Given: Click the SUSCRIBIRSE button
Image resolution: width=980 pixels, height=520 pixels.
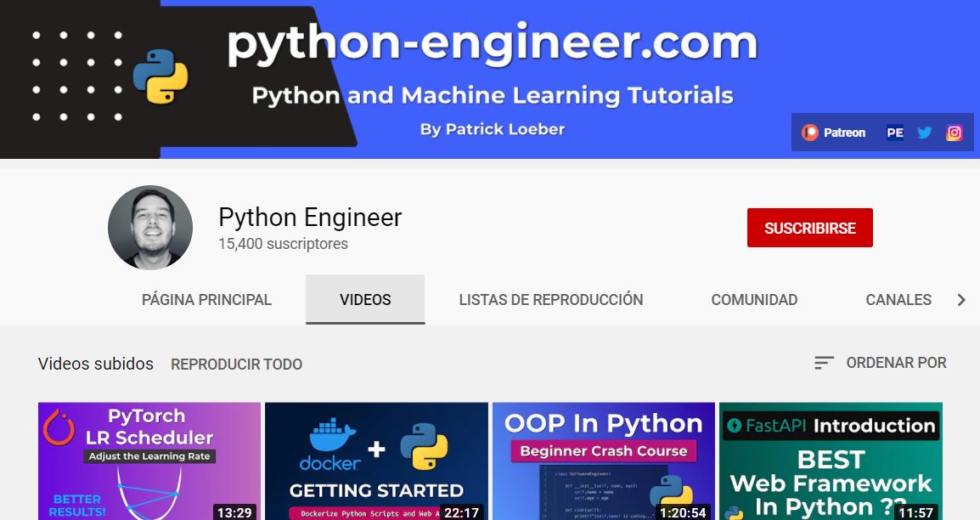Looking at the screenshot, I should (x=810, y=228).
